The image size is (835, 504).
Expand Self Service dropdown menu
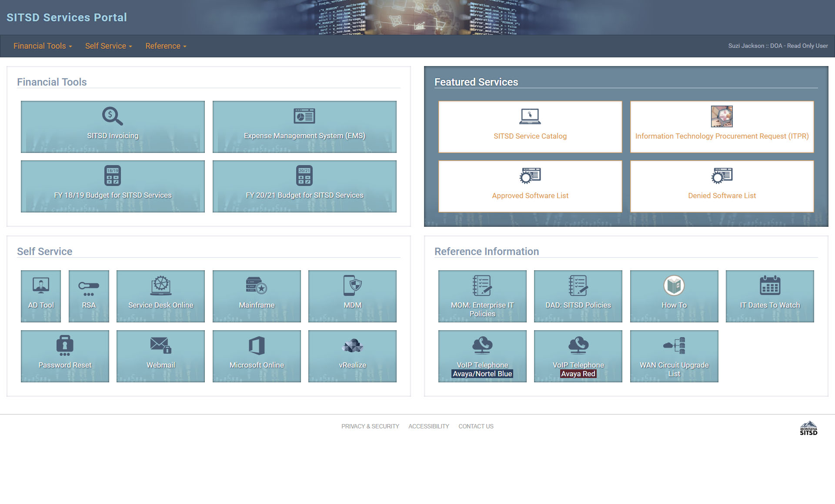[x=108, y=46]
